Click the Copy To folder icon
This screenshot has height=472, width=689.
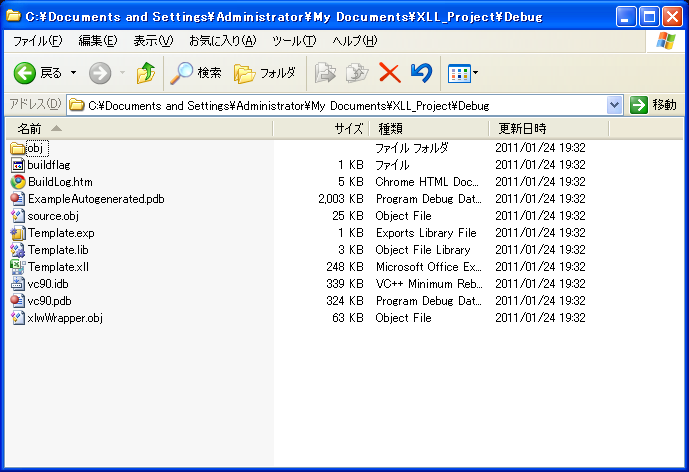click(357, 73)
